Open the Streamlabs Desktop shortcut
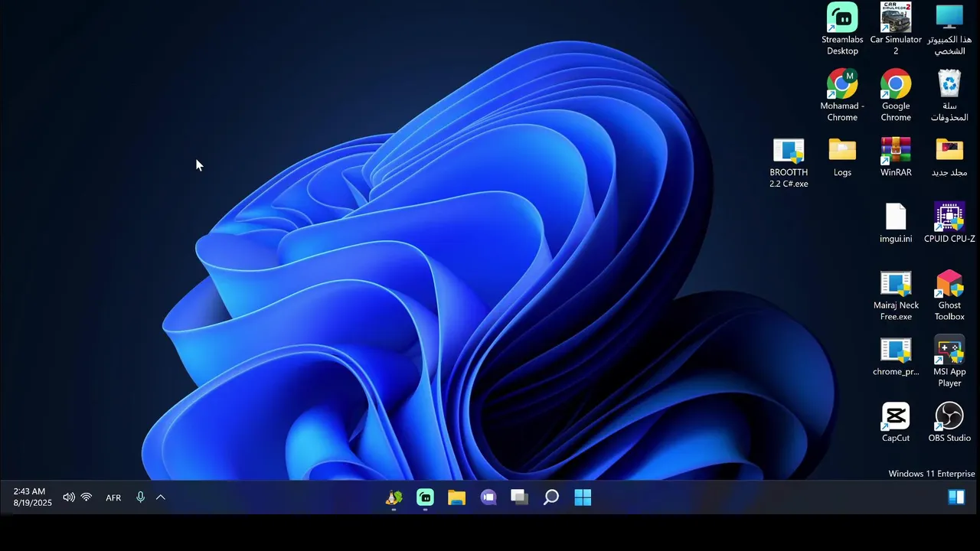The height and width of the screenshot is (551, 980). (842, 29)
